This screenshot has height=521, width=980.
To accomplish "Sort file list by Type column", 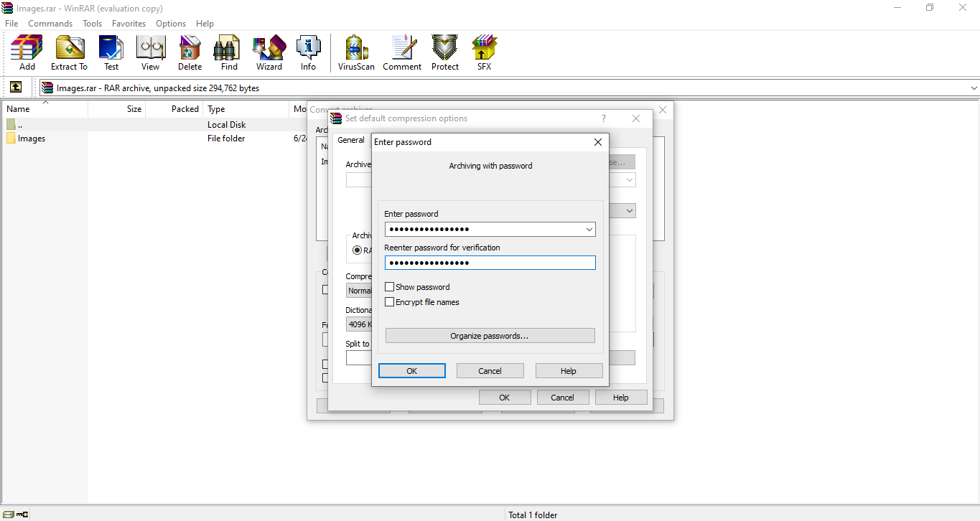I will 246,109.
